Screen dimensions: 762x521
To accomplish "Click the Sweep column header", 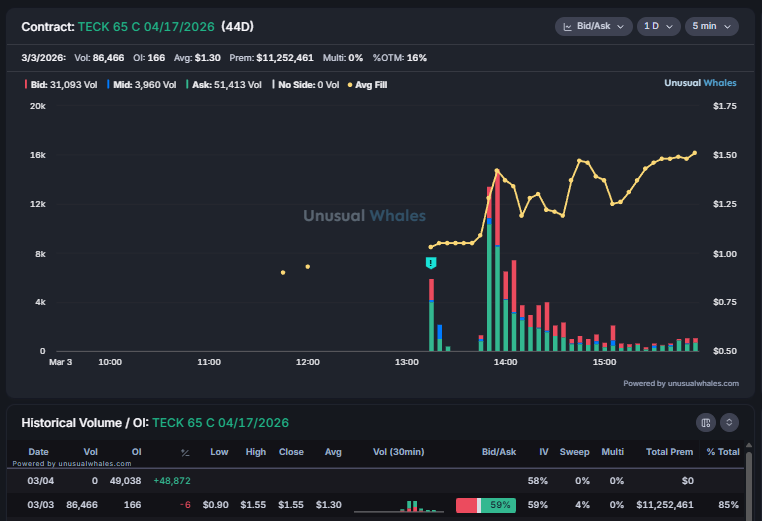I will [x=574, y=452].
